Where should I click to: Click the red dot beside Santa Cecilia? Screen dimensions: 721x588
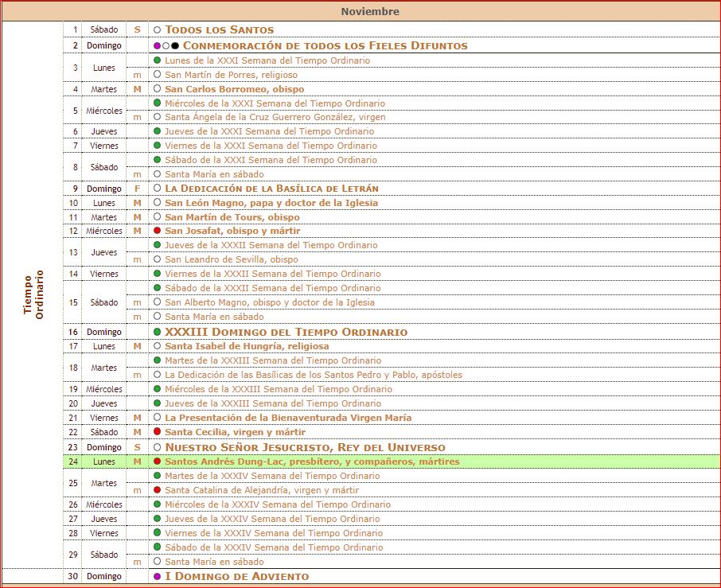click(x=158, y=432)
